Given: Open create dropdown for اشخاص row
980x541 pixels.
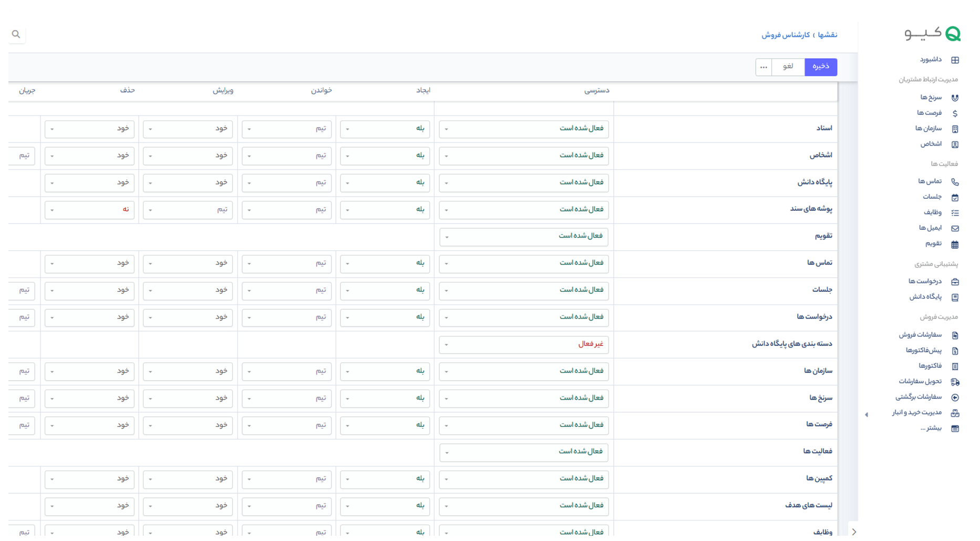Looking at the screenshot, I should tap(385, 156).
